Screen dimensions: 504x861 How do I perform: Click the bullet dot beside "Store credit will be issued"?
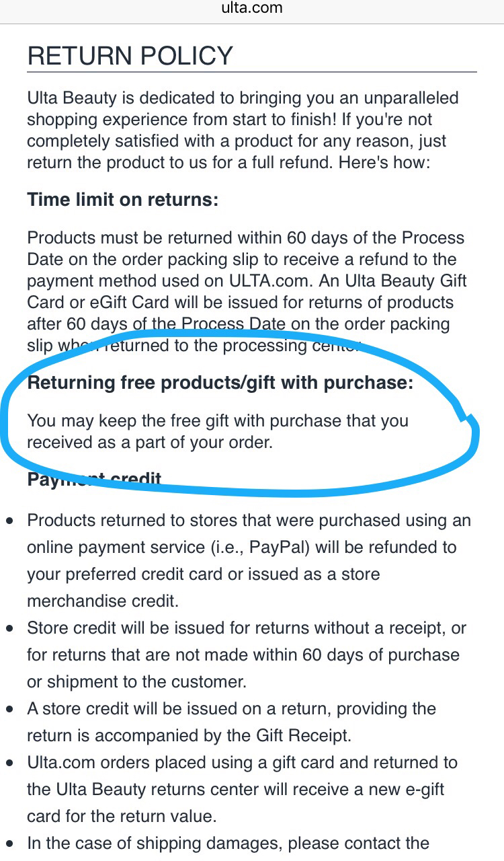[9, 629]
